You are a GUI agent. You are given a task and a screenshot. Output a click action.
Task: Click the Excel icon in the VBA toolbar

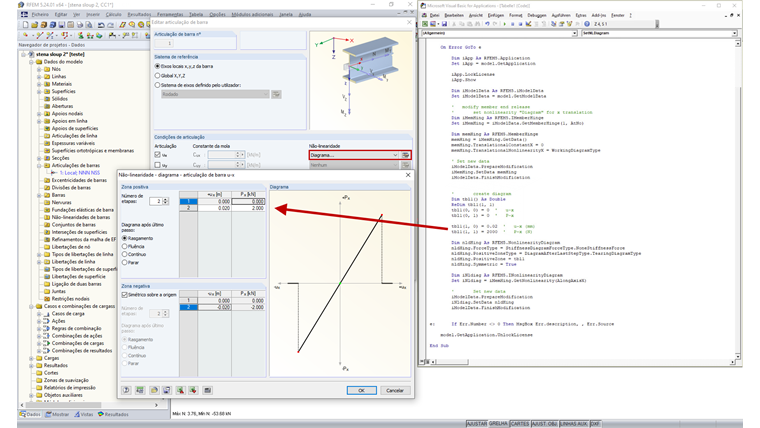pyautogui.click(x=425, y=24)
